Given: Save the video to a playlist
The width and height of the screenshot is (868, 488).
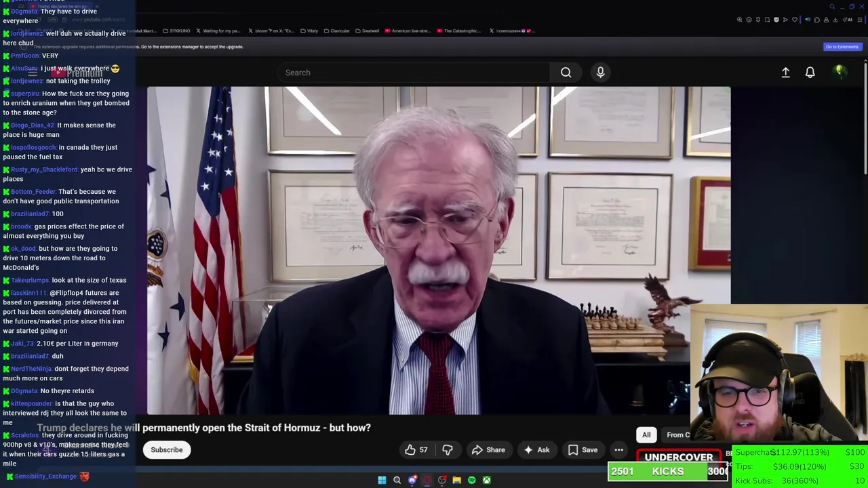Looking at the screenshot, I should point(583,449).
